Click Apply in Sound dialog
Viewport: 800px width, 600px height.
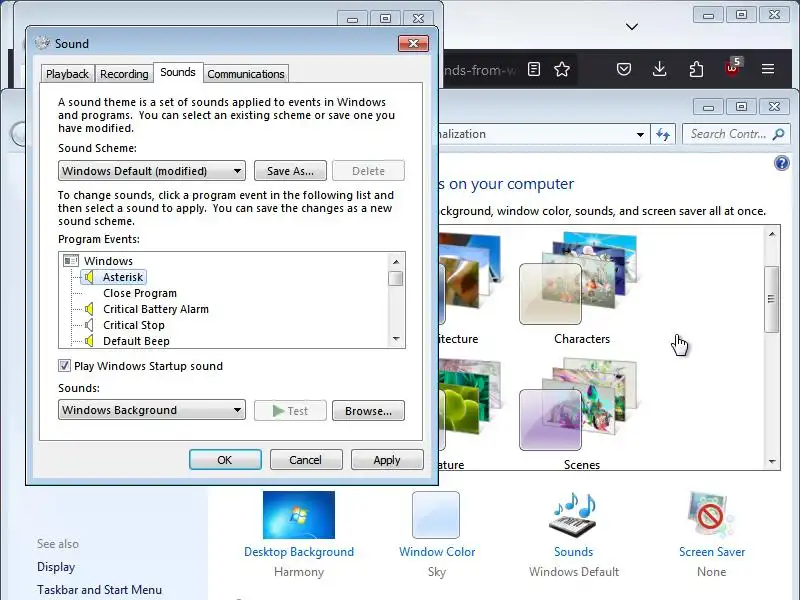pyautogui.click(x=387, y=460)
